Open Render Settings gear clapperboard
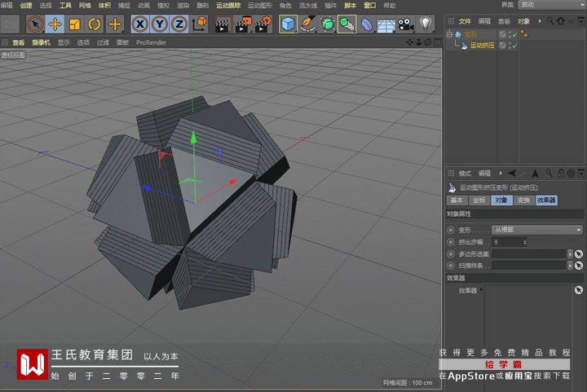This screenshot has width=587, height=392. pos(263,24)
